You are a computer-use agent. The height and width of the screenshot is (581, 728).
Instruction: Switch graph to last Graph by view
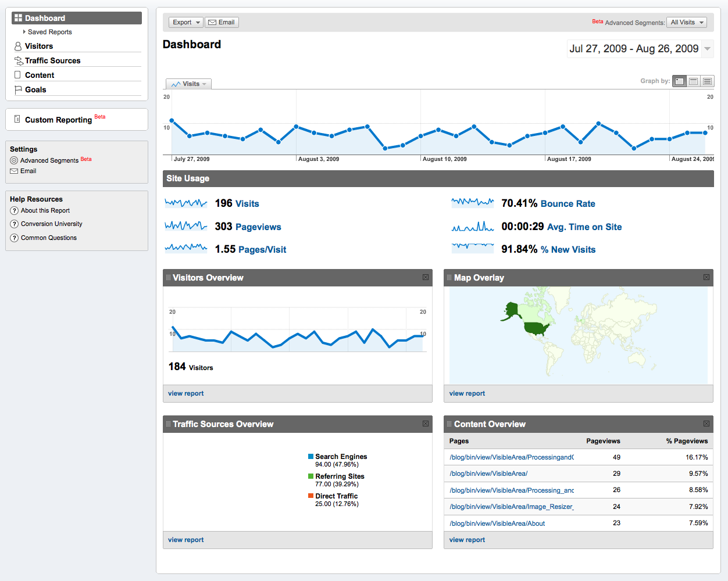[707, 81]
